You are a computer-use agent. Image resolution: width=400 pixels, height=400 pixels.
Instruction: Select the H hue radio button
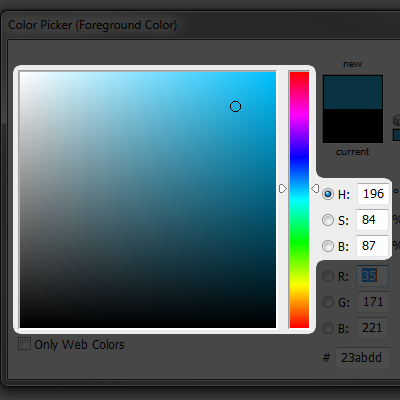click(x=328, y=194)
